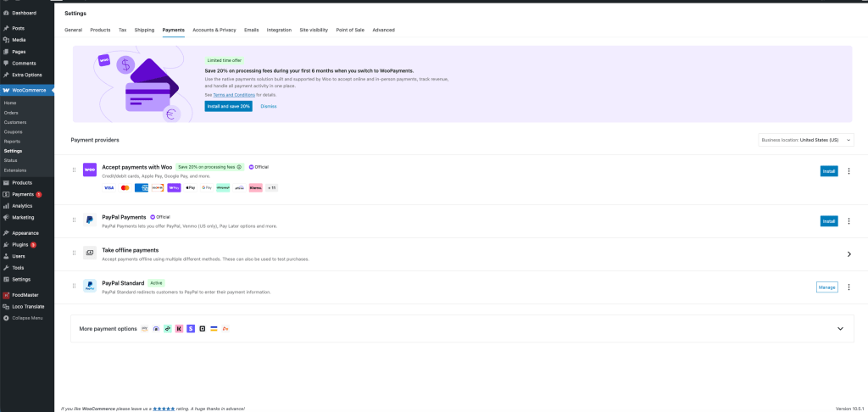The image size is (868, 412).
Task: Click drag handle of PayPal Payments row
Action: click(x=75, y=220)
